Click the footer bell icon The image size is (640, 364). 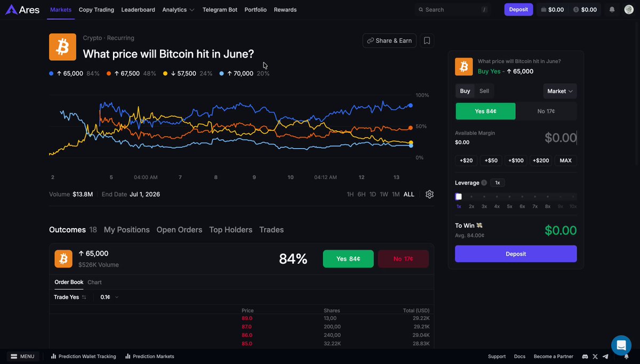click(626, 357)
